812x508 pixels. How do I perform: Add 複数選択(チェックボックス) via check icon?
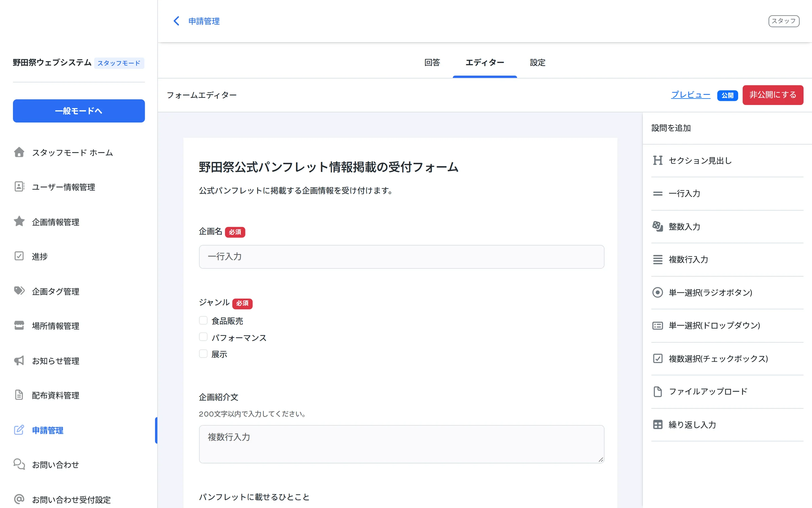point(657,358)
